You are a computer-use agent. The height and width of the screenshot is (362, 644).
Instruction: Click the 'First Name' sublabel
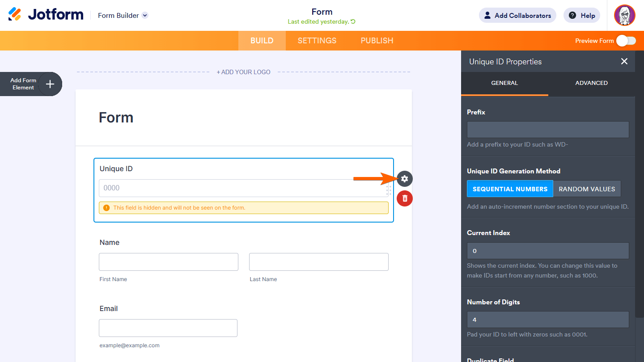point(113,279)
